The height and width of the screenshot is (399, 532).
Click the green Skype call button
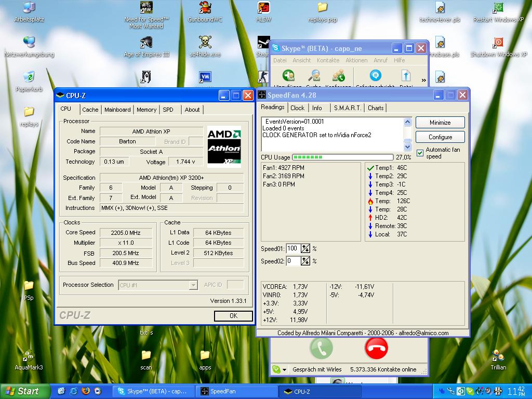[321, 348]
